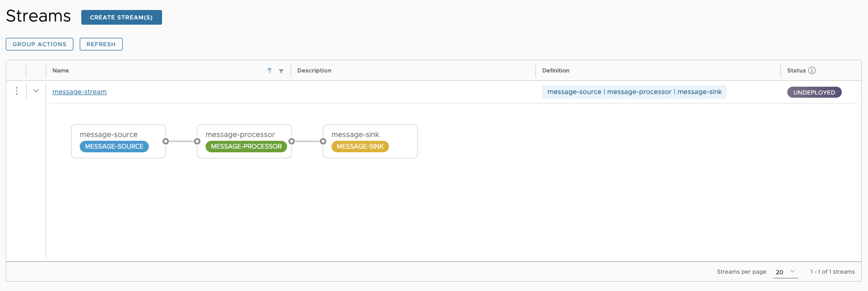
Task: Open the message-stream link
Action: click(80, 92)
